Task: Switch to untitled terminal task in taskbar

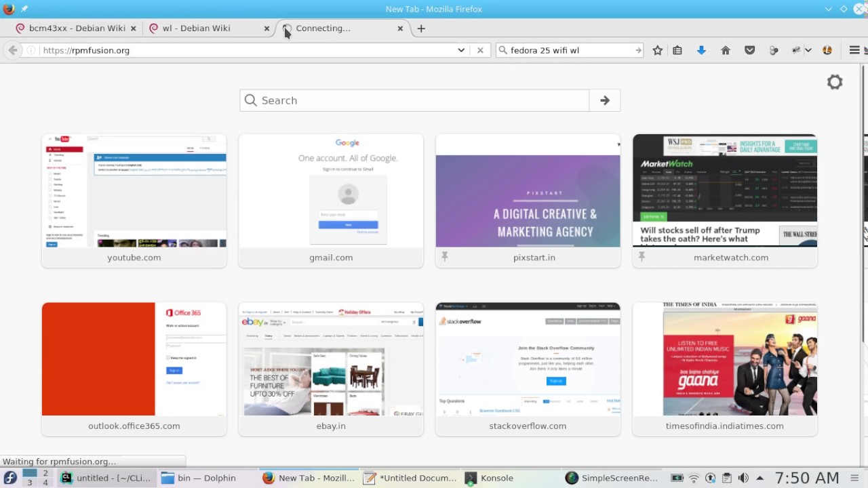Action: pyautogui.click(x=106, y=478)
